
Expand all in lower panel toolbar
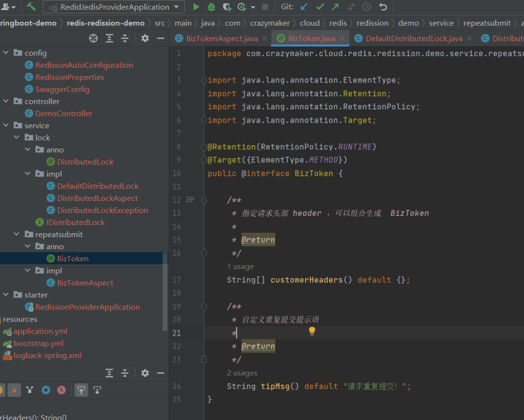click(x=109, y=373)
